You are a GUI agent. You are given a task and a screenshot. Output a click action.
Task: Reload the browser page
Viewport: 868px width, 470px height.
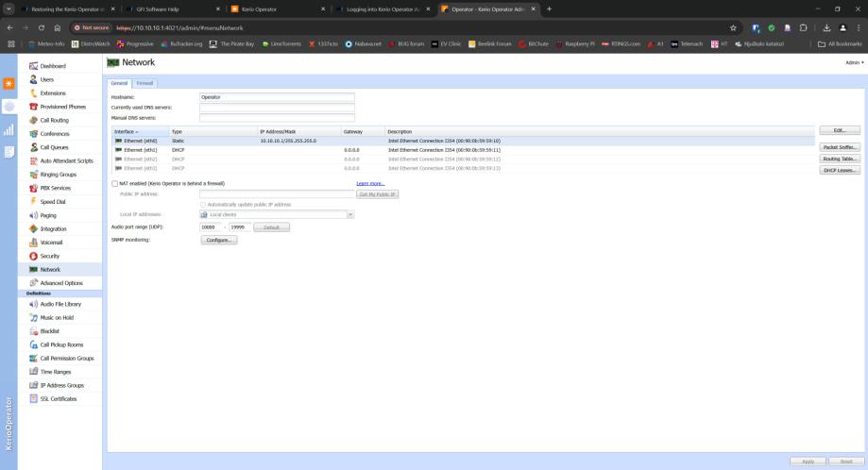tap(42, 27)
